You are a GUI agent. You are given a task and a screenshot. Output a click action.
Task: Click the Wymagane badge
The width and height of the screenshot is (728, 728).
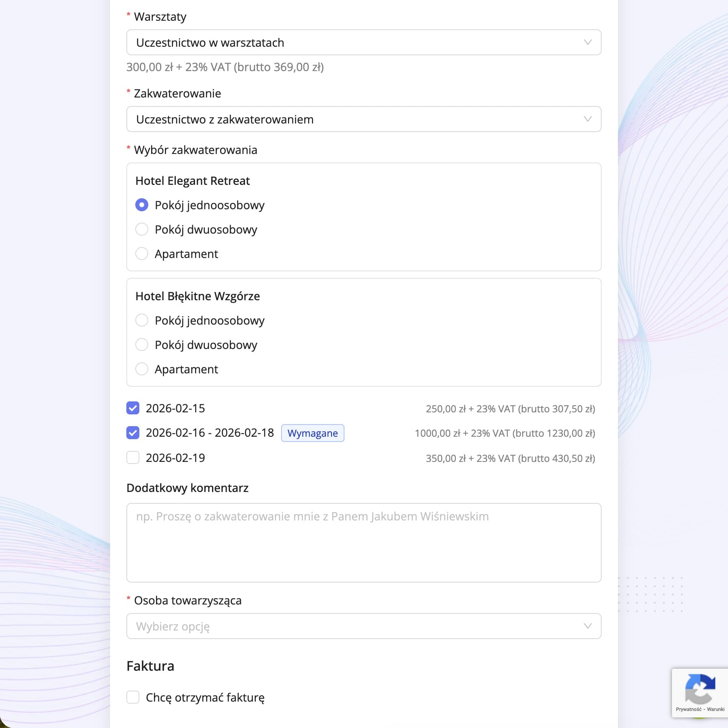coord(312,433)
